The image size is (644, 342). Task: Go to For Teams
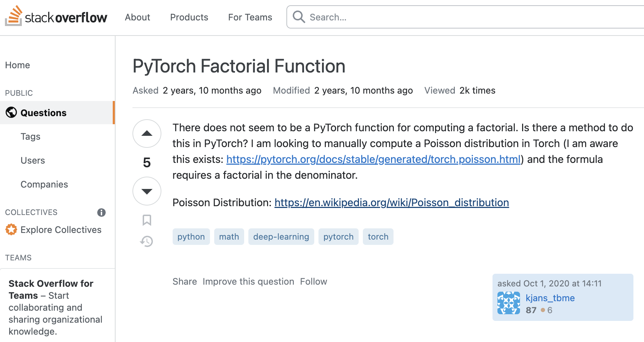tap(250, 17)
